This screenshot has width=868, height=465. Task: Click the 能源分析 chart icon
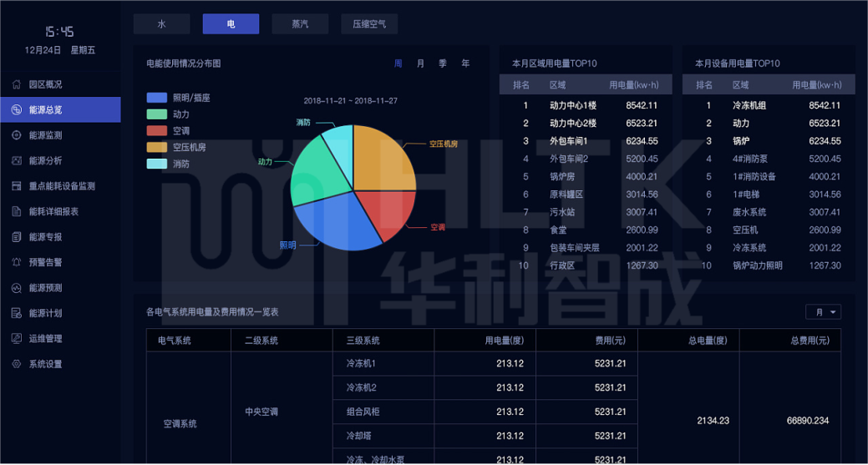[x=17, y=160]
